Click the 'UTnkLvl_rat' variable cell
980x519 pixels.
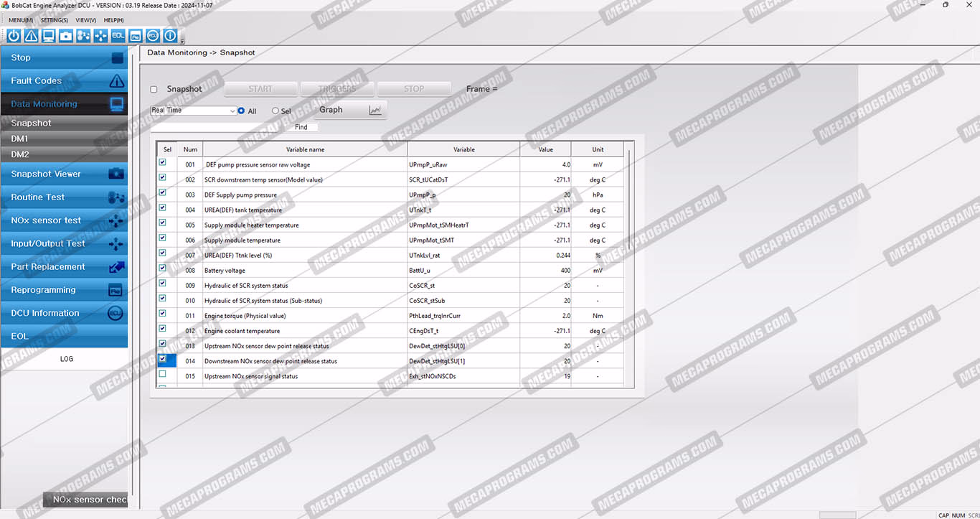463,256
